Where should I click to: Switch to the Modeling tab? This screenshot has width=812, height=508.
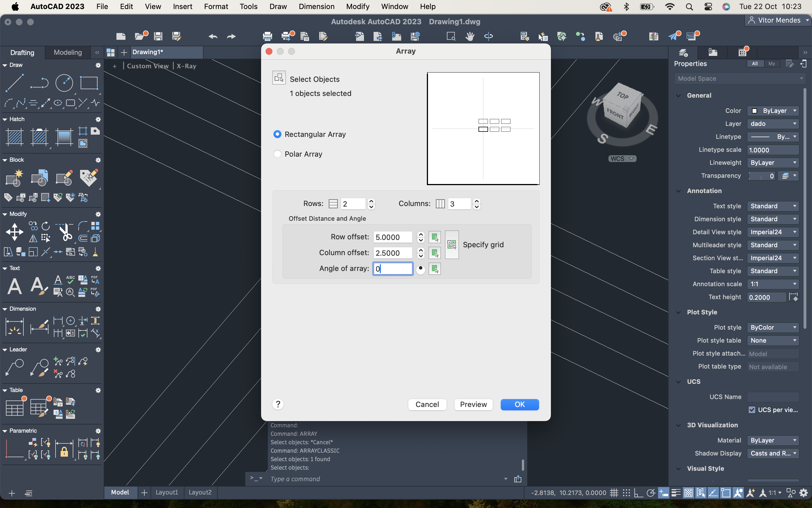click(x=68, y=52)
